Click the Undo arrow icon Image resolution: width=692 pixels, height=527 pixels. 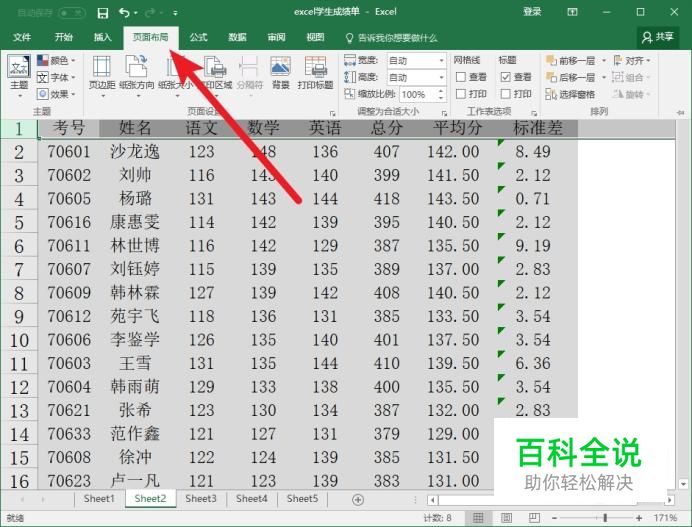pyautogui.click(x=124, y=13)
